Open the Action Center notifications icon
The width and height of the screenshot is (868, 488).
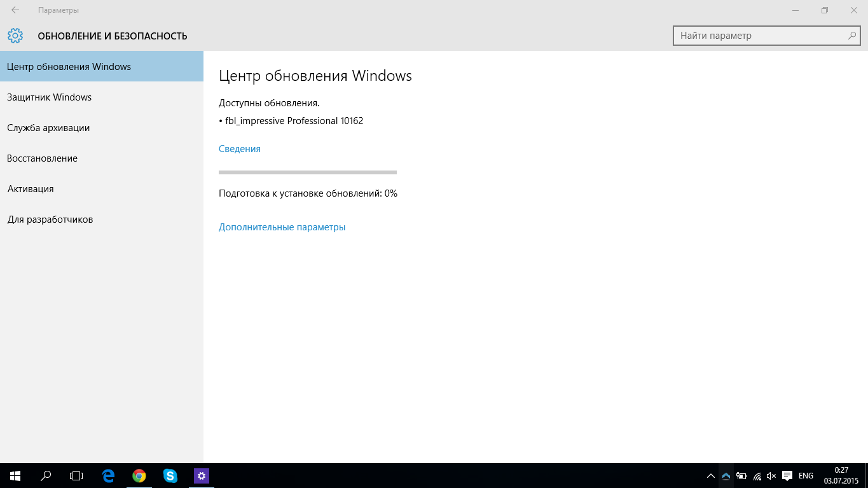click(x=787, y=476)
